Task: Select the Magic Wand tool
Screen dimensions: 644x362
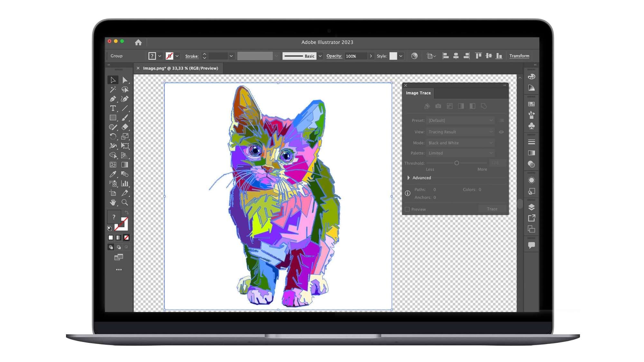Action: tap(113, 89)
